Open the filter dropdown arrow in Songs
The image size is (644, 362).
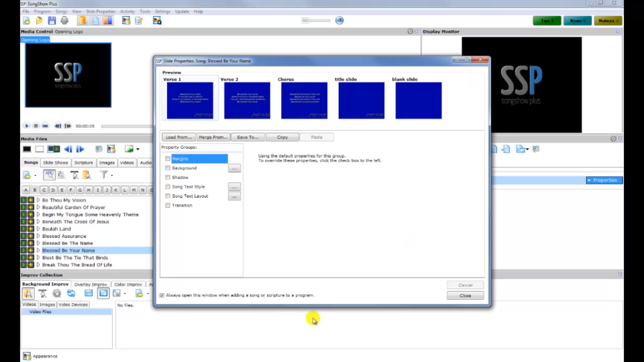point(112,176)
